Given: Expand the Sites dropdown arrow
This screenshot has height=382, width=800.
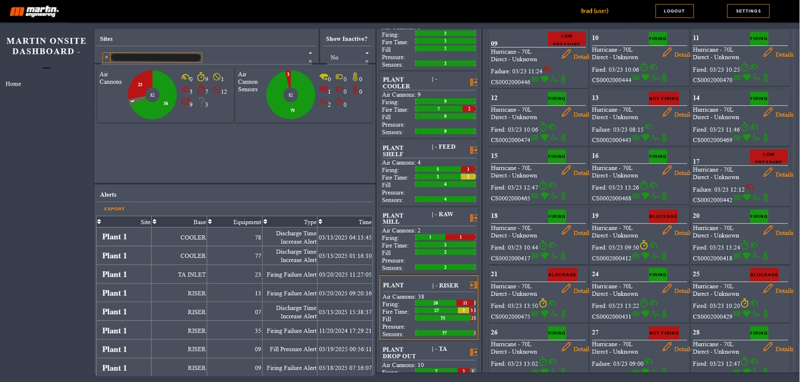Looking at the screenshot, I should 310,53.
